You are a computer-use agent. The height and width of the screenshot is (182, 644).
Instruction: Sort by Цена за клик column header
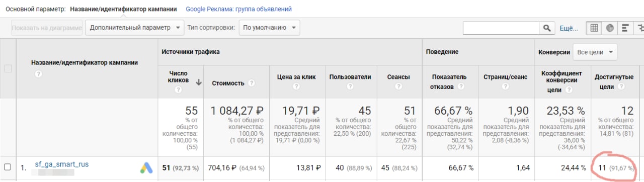pos(296,77)
